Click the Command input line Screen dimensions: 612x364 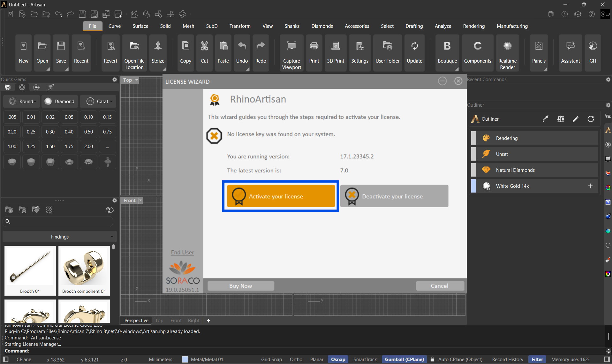[x=303, y=351]
